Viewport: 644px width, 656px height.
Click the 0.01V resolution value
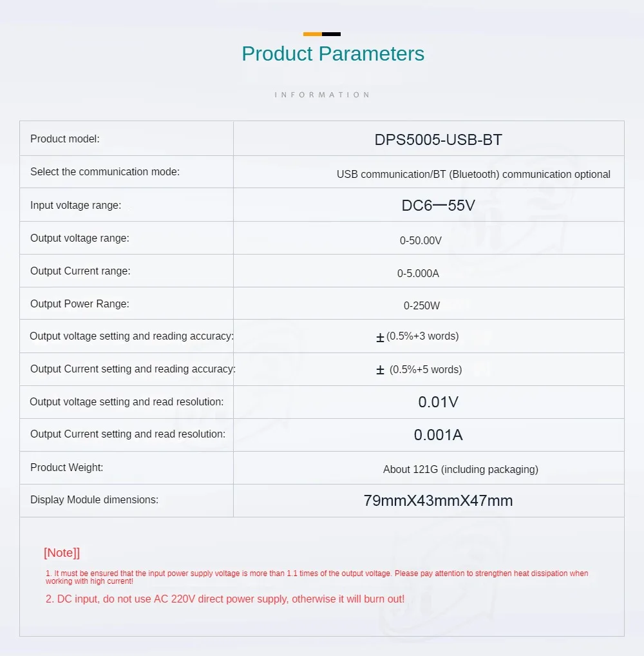click(438, 402)
